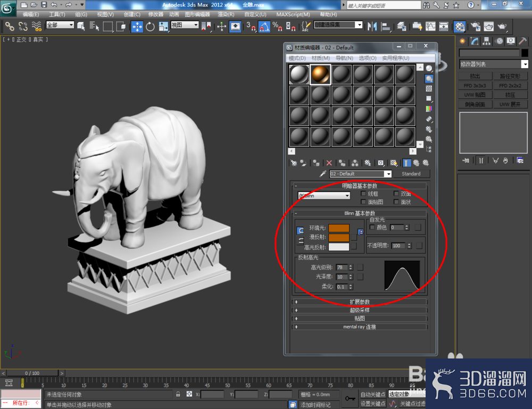532x409 pixels.
Task: Select the Select and Rotate tool
Action: click(150, 27)
